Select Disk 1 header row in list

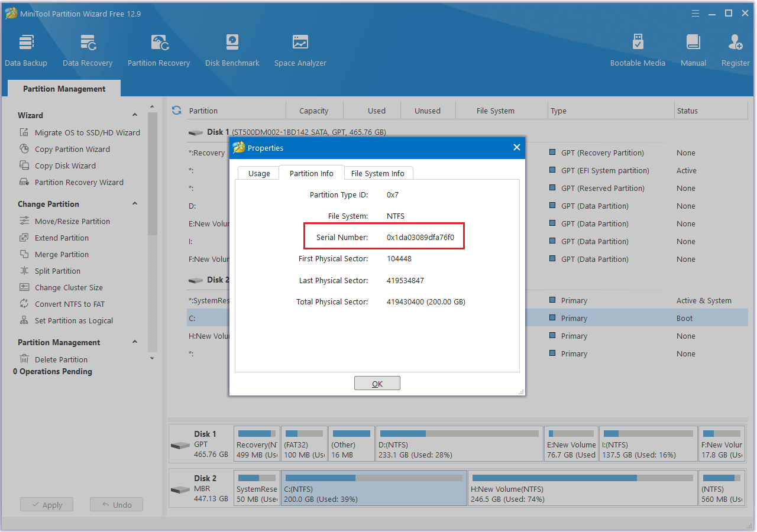point(467,132)
